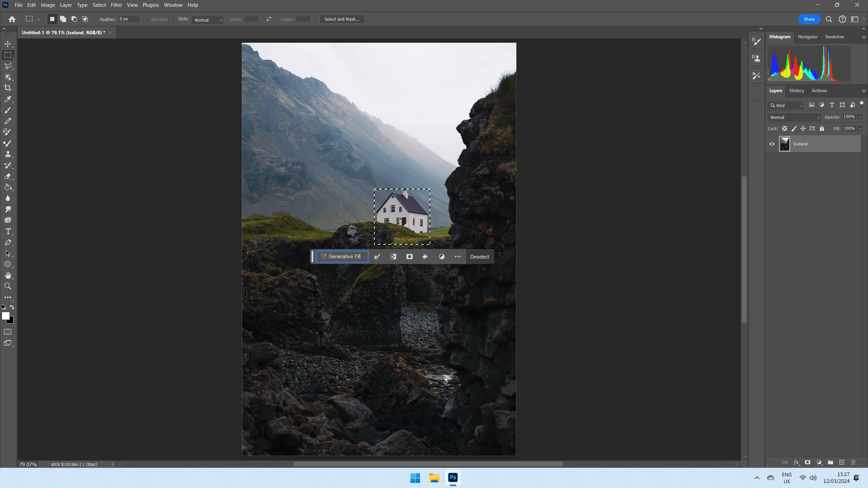Enable the Anti-alias checkbox
868x488 pixels.
tap(146, 19)
